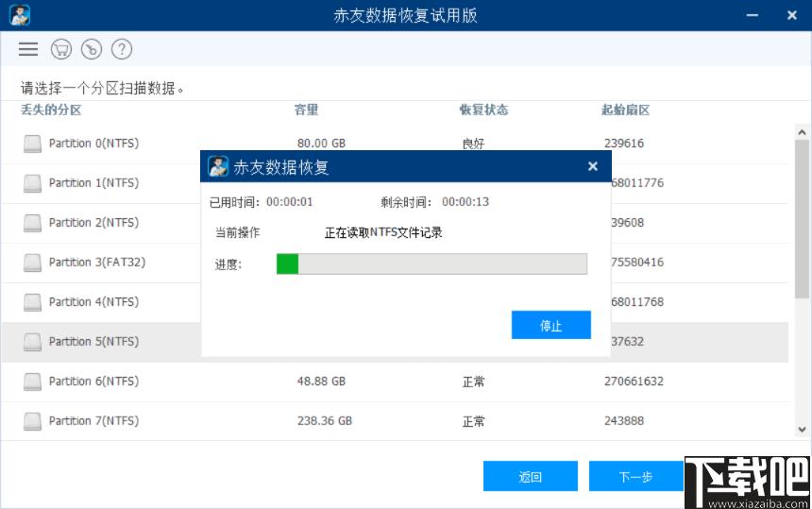Click the 243888 start sector value
Screen dimensions: 812x509
click(624, 421)
